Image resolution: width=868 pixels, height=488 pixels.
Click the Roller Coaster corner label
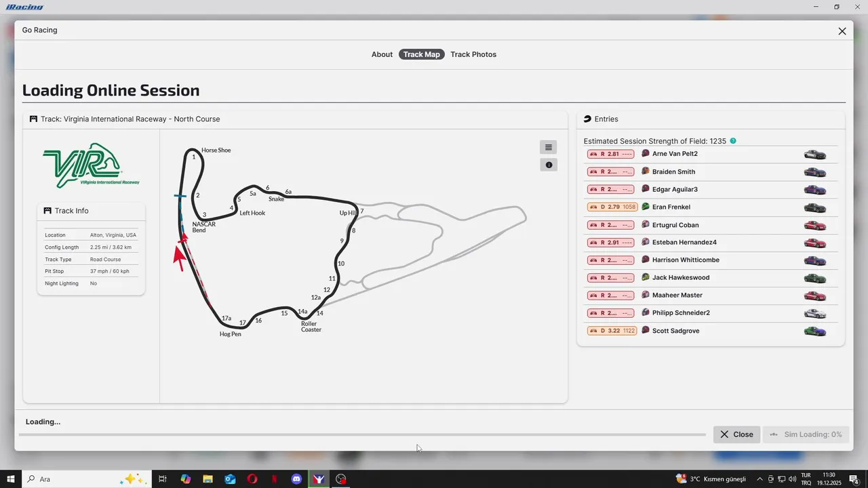(x=311, y=327)
